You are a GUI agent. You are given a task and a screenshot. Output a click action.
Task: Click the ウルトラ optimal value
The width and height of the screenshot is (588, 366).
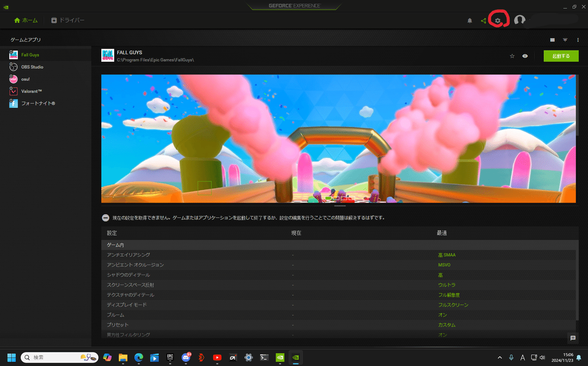[x=446, y=285]
